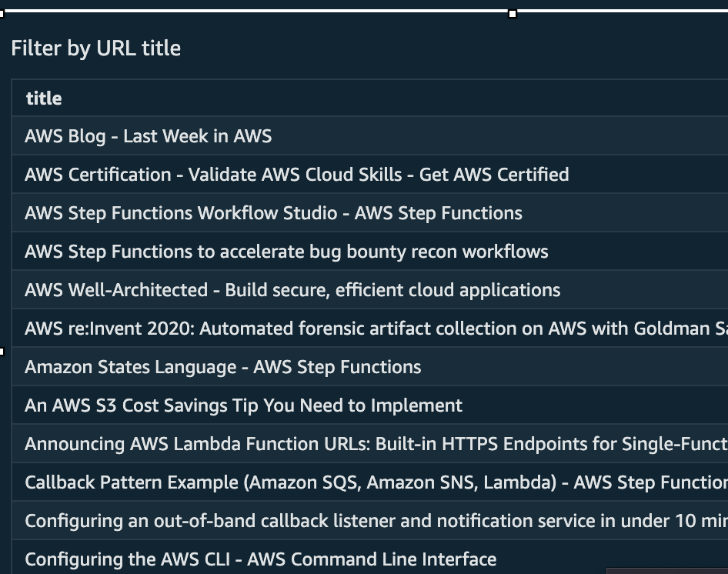Viewport: 728px width, 574px height.
Task: Select the 'AWS re:Invent 2020: Automated forensic' row
Action: [370, 329]
